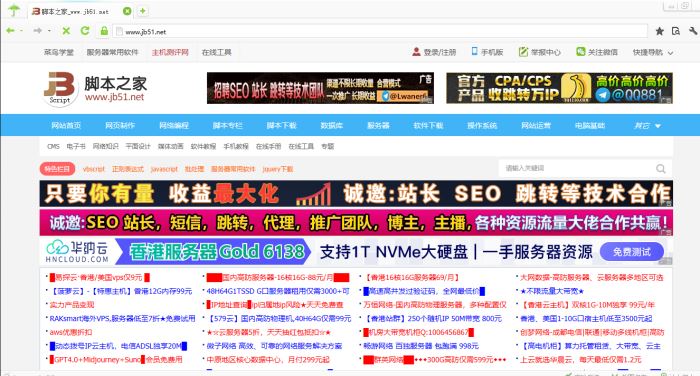Click the ★不限流量大带宽★ ad link
700x376 pixels.
tap(552, 291)
